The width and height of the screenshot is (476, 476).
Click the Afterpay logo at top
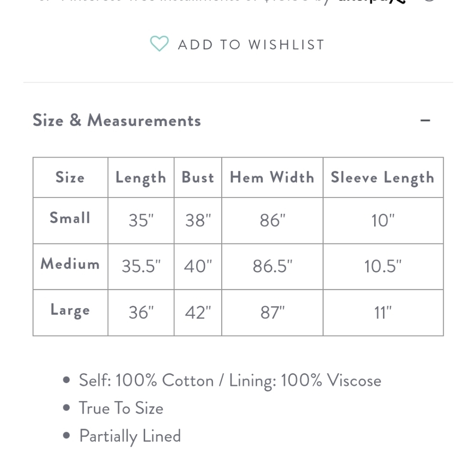pos(372,1)
